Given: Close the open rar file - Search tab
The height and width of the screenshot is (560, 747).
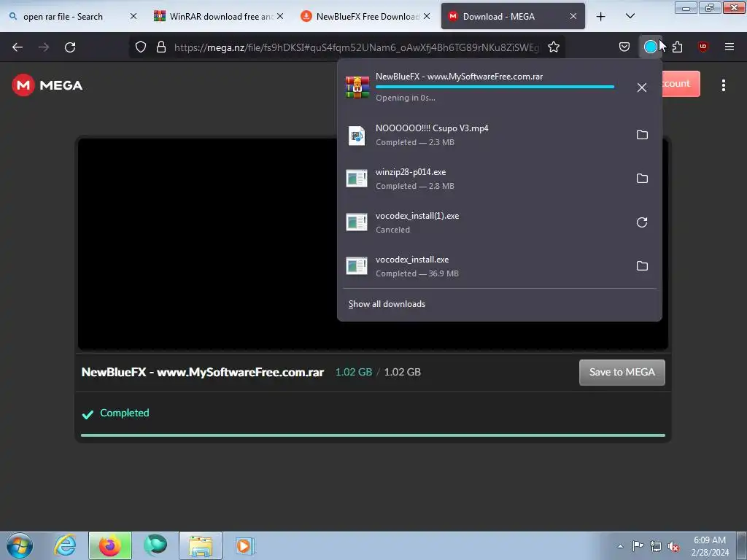Looking at the screenshot, I should (x=133, y=16).
